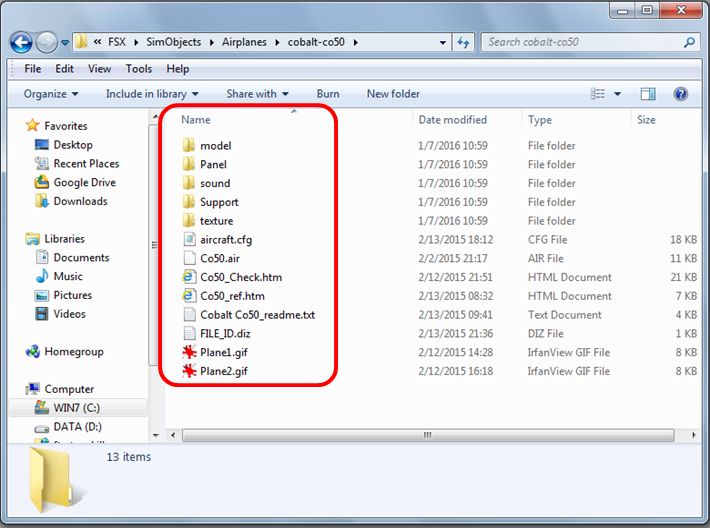Image resolution: width=710 pixels, height=528 pixels.
Task: Click Airplanes in the address breadcrumb
Action: click(244, 42)
